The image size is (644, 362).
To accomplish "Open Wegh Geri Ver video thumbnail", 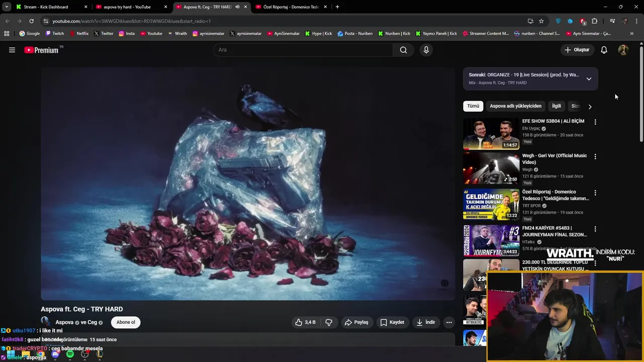I will 491,168.
